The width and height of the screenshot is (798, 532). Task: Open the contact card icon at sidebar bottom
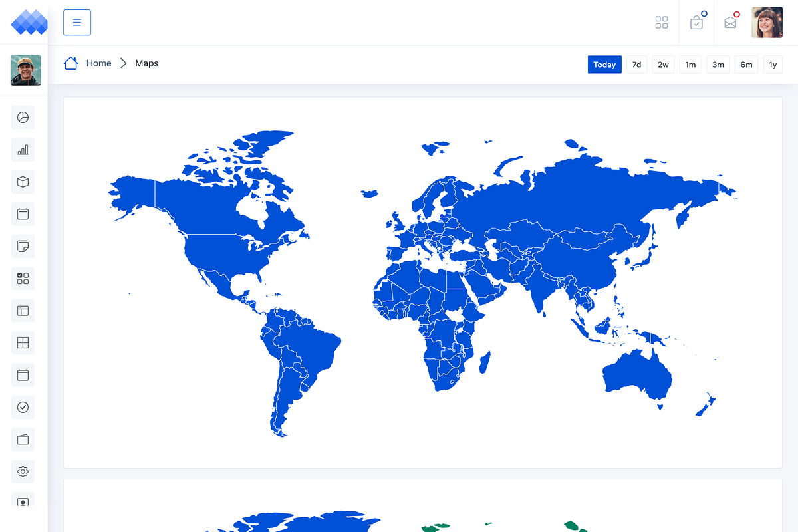coord(23,500)
